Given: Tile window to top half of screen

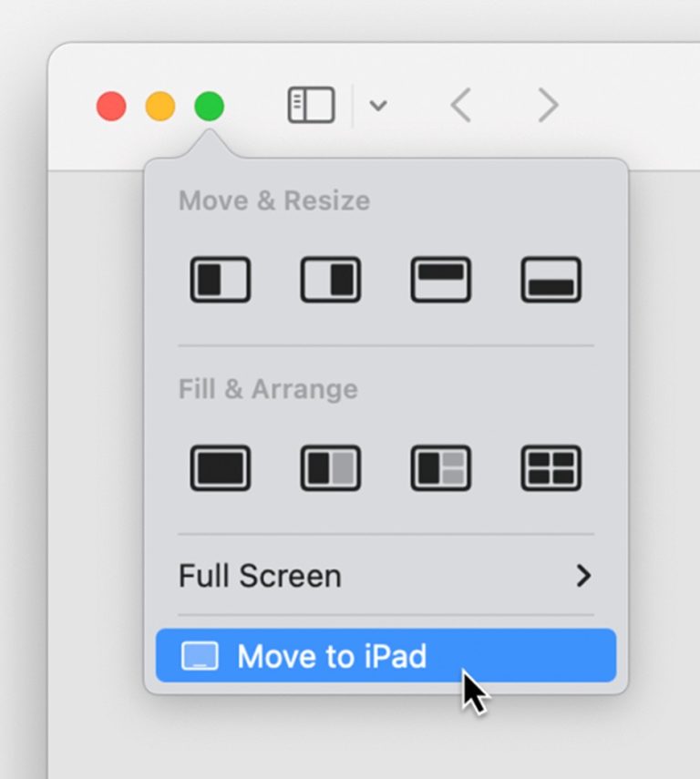Looking at the screenshot, I should tap(440, 280).
